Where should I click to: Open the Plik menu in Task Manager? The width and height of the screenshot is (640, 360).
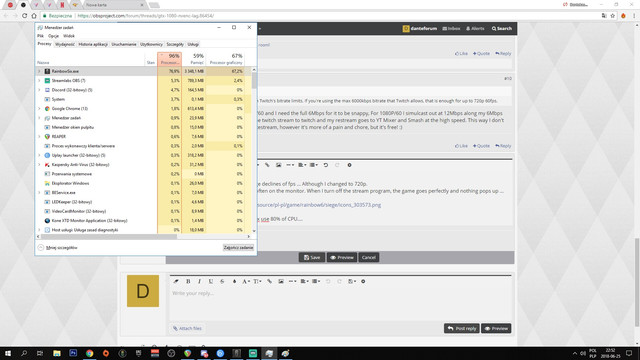[x=40, y=36]
